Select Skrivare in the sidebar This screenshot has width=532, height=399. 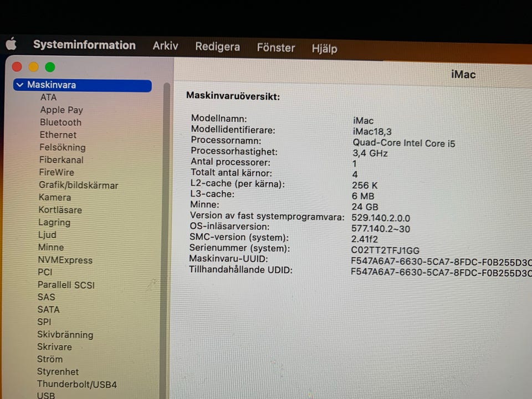coord(54,347)
